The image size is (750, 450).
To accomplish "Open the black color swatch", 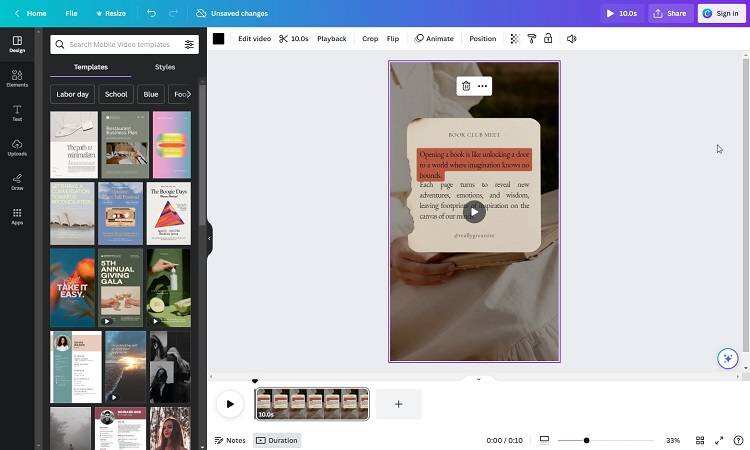I will pyautogui.click(x=219, y=39).
